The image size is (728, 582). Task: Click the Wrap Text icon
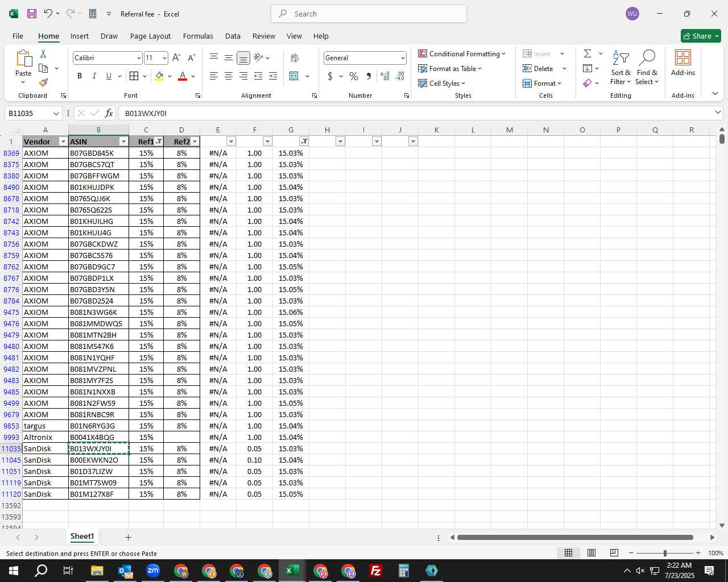pos(295,58)
